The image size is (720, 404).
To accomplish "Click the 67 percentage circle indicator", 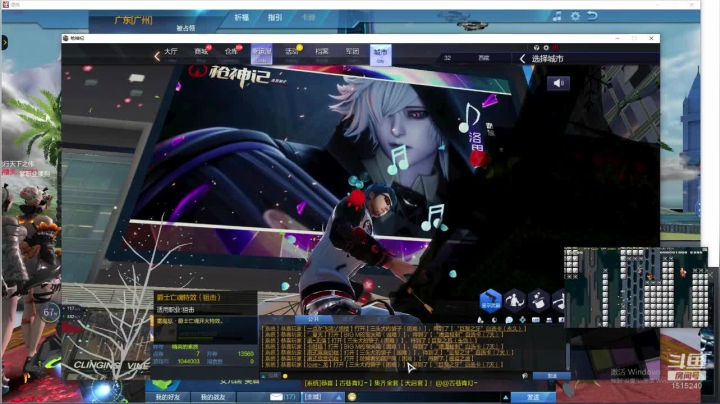I will 50,313.
